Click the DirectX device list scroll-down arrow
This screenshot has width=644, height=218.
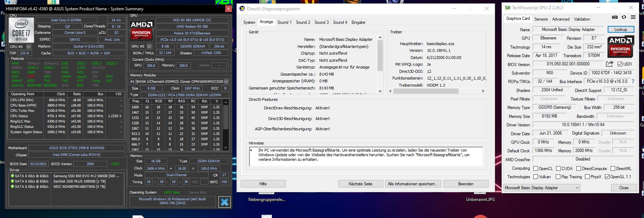(x=380, y=91)
